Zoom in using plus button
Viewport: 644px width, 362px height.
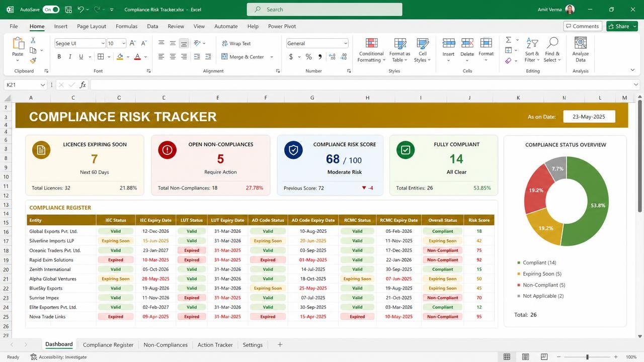pyautogui.click(x=616, y=357)
